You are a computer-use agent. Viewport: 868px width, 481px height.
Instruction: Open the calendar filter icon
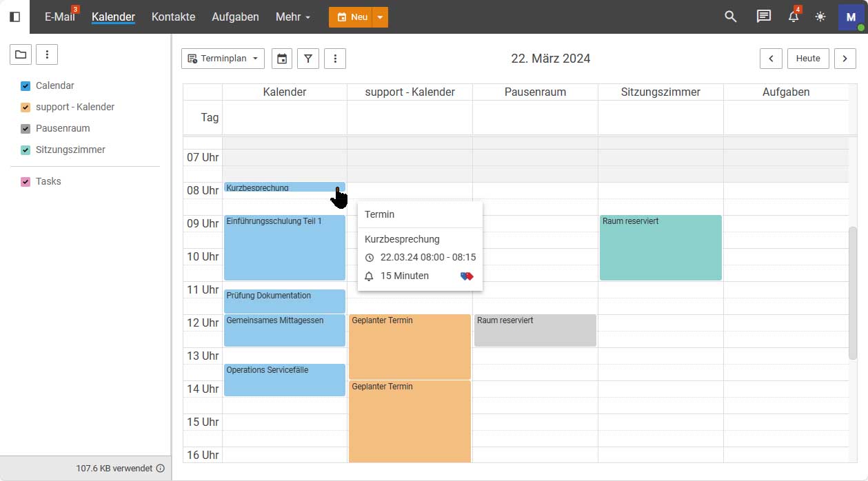pyautogui.click(x=308, y=59)
